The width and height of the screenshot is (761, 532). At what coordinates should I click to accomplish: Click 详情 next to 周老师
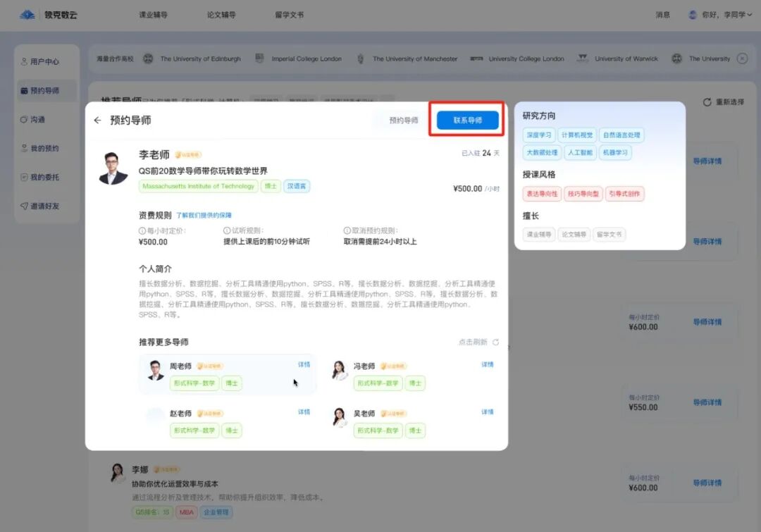point(304,364)
